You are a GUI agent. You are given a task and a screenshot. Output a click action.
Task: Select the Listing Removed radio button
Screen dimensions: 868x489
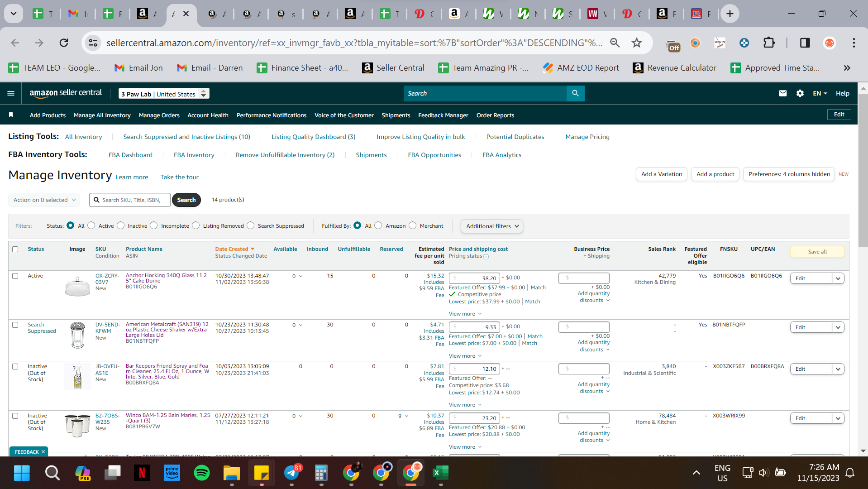coord(196,225)
